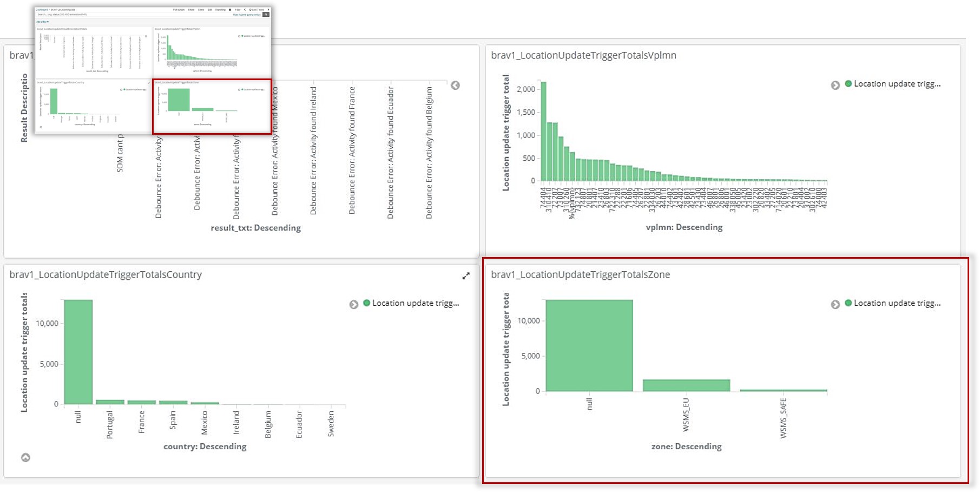
Task: Click the '2,000' tick in vplmn chart
Action: 526,89
